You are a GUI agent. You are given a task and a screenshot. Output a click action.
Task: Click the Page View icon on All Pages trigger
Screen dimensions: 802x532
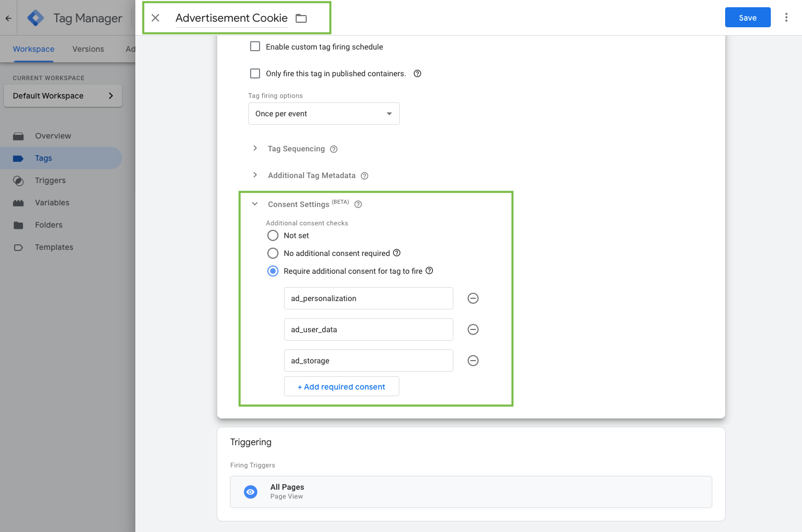[250, 491]
